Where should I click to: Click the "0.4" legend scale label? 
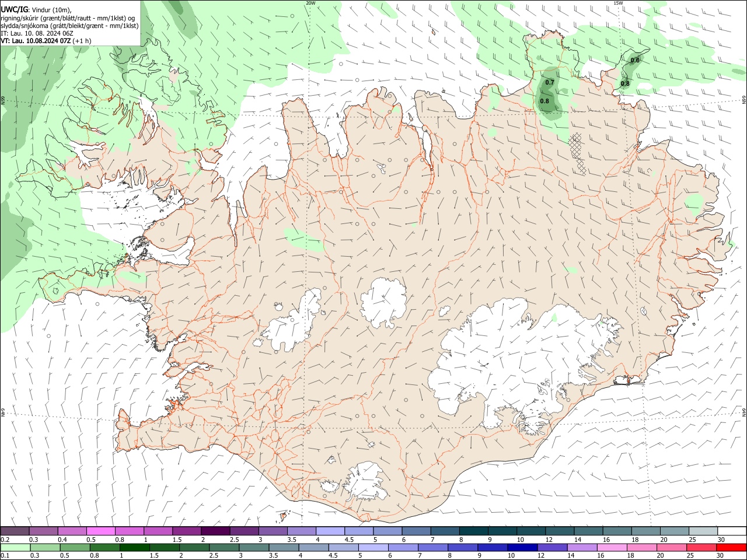click(62, 540)
